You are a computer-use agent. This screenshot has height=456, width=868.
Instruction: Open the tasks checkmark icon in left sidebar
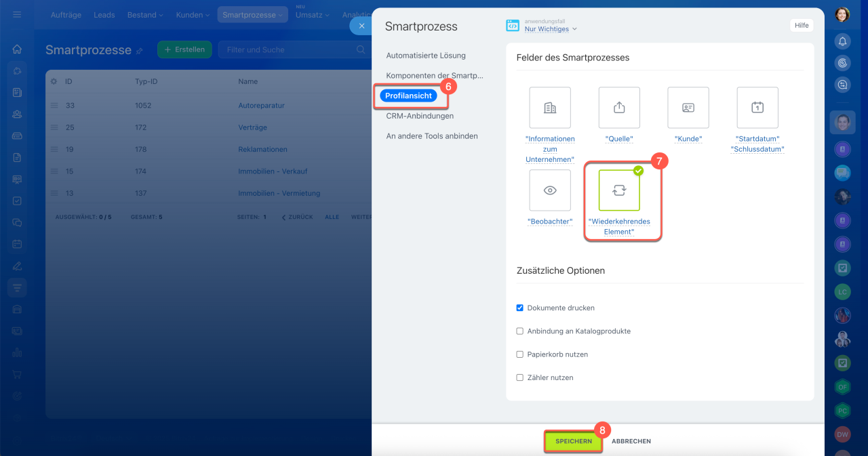17,201
